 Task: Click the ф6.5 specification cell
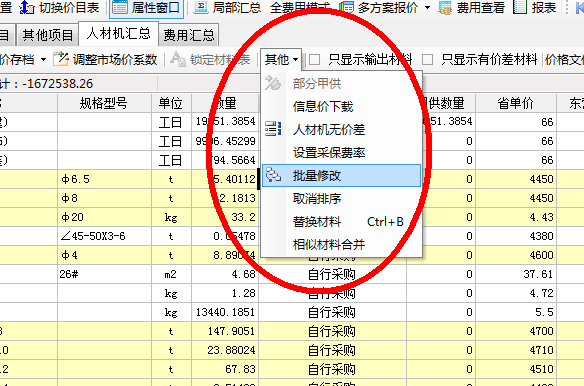coord(104,179)
